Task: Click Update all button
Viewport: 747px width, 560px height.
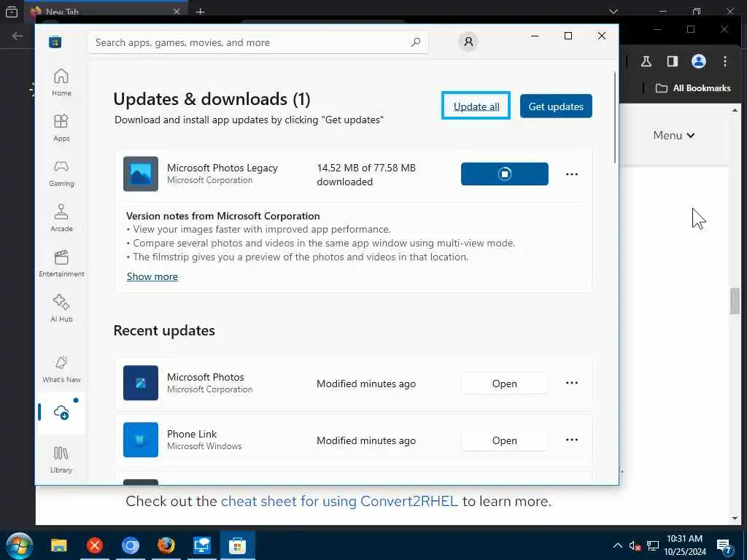Action: [x=476, y=106]
